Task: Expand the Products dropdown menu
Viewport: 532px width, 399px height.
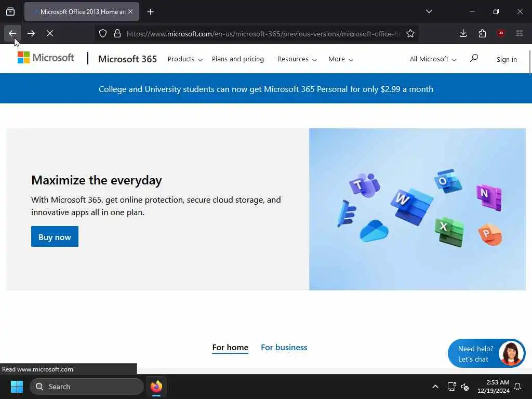Action: pyautogui.click(x=185, y=59)
